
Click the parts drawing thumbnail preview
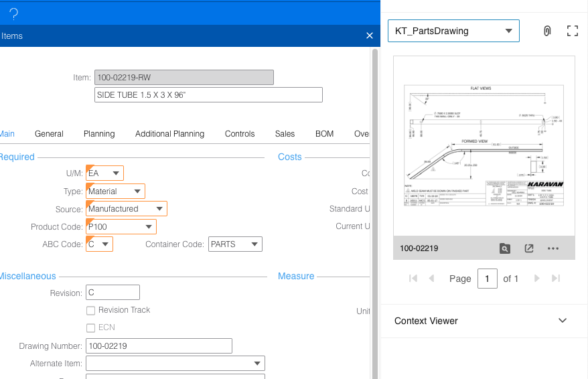pos(484,145)
